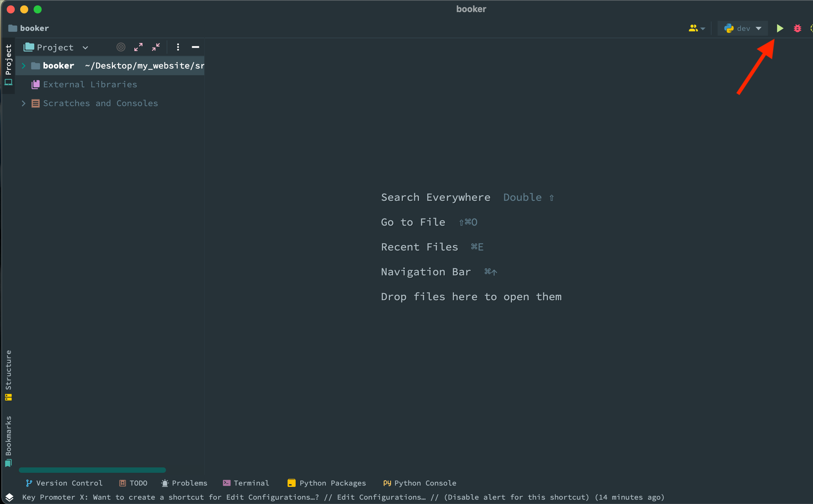Click the Go to File hint text
Viewport: 813px width, 504px height.
[413, 222]
